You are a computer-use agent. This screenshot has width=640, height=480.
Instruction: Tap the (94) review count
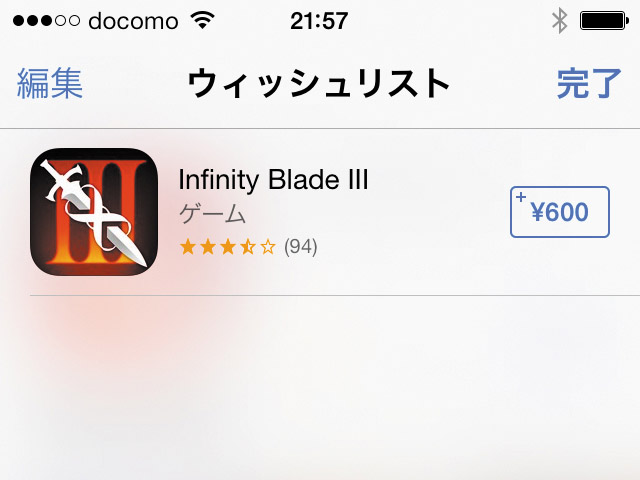click(301, 247)
